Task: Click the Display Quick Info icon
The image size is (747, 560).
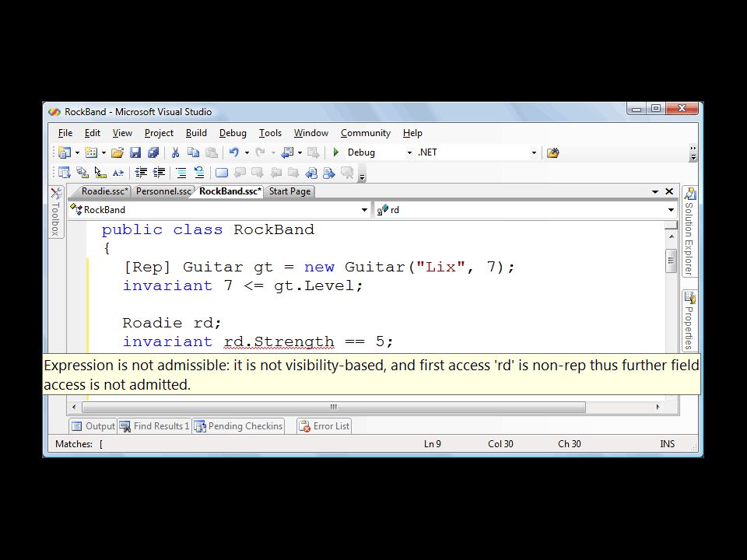Action: (x=100, y=173)
